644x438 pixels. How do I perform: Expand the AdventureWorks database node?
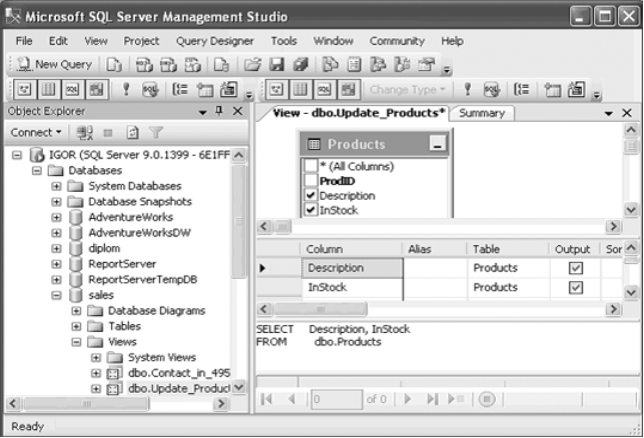[x=56, y=217]
